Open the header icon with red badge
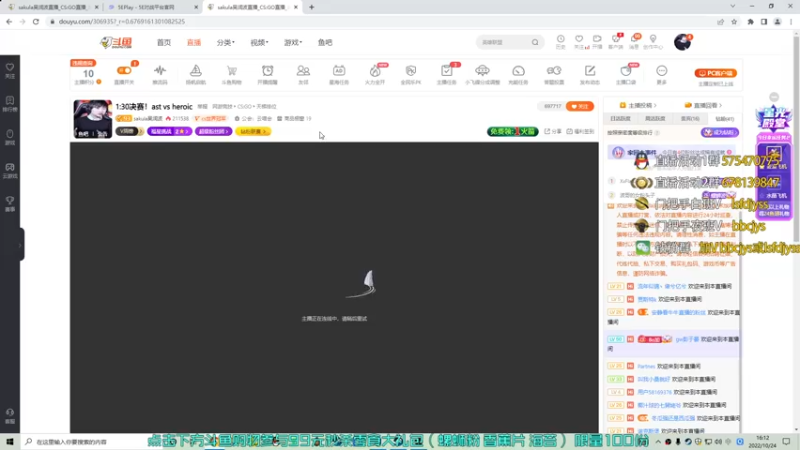Image resolution: width=800 pixels, height=450 pixels. (x=616, y=39)
